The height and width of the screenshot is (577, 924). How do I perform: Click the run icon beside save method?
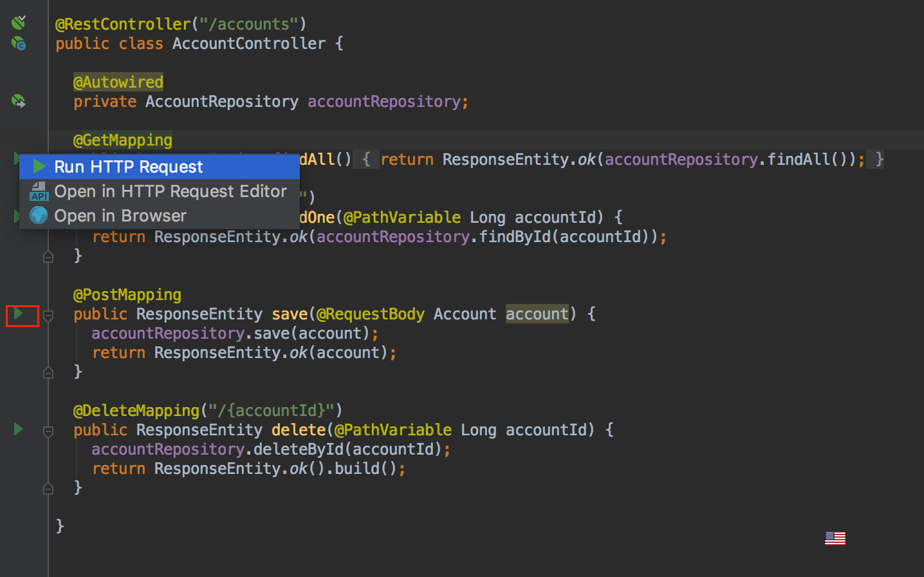pos(19,314)
